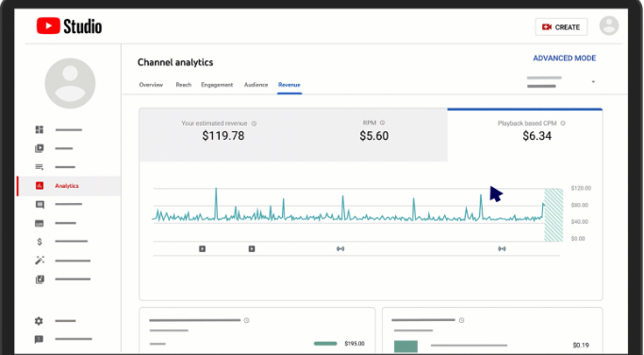
Task: Select the Revenue tab
Action: 289,85
